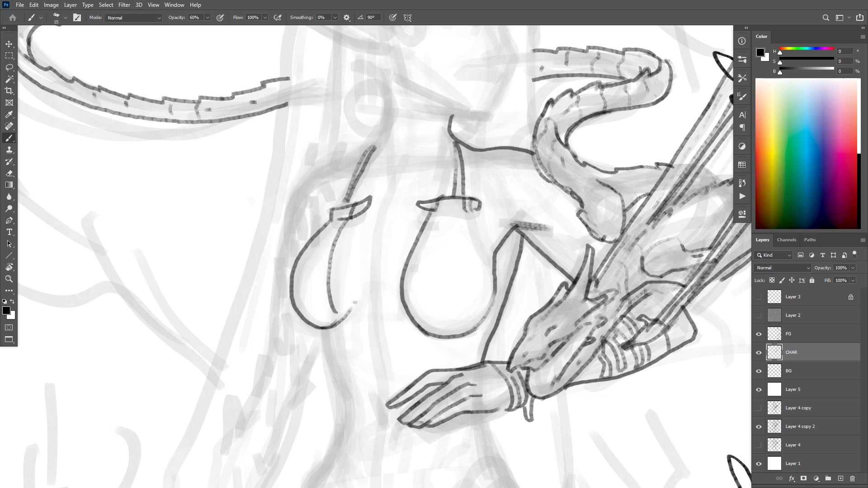Switch to the Channels tab

(786, 239)
